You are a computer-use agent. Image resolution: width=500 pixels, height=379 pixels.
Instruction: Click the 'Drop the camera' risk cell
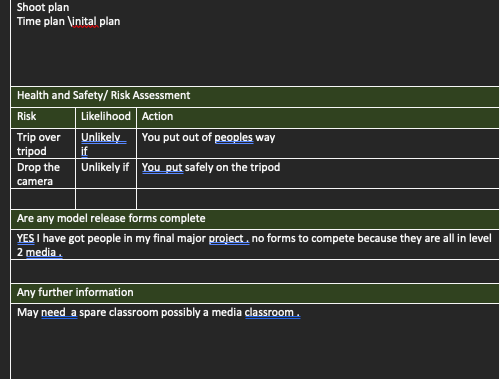click(43, 174)
